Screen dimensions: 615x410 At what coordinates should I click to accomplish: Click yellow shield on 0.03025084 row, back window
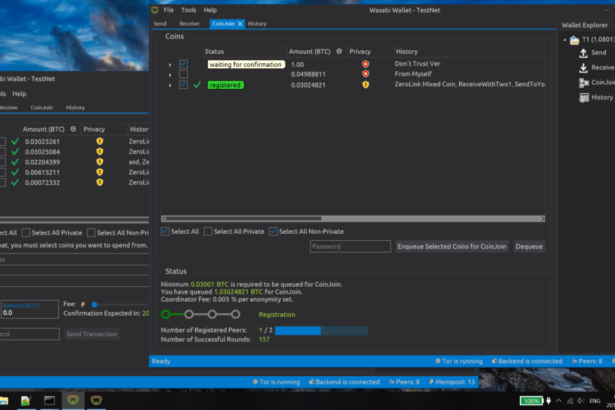(100, 151)
